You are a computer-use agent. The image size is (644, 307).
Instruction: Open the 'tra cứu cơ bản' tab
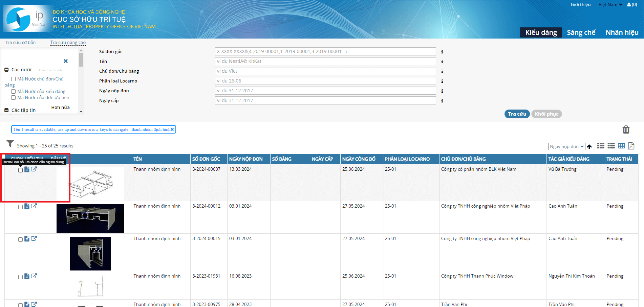(x=21, y=43)
